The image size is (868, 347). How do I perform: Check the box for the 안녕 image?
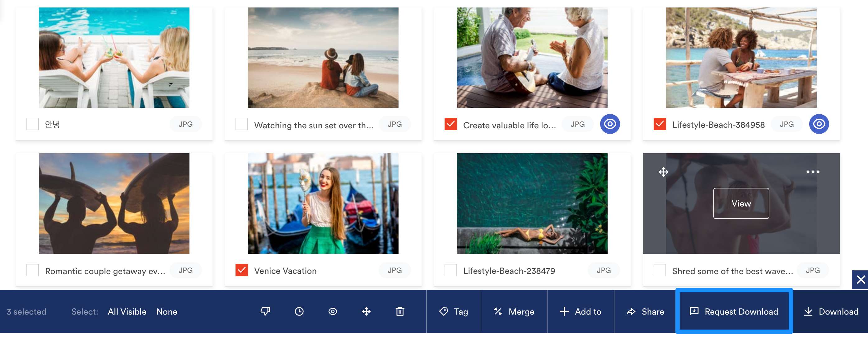33,124
